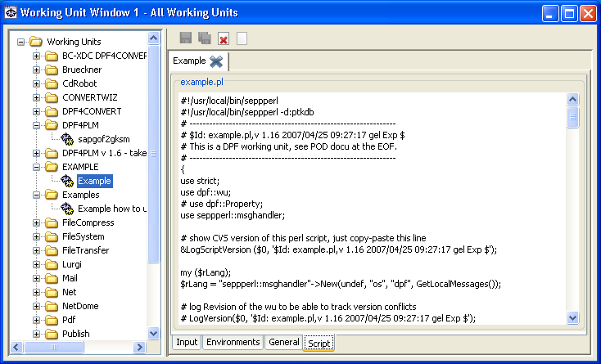Click the tree horizontal scroll right arrow
The width and height of the screenshot is (601, 364).
coord(139,347)
